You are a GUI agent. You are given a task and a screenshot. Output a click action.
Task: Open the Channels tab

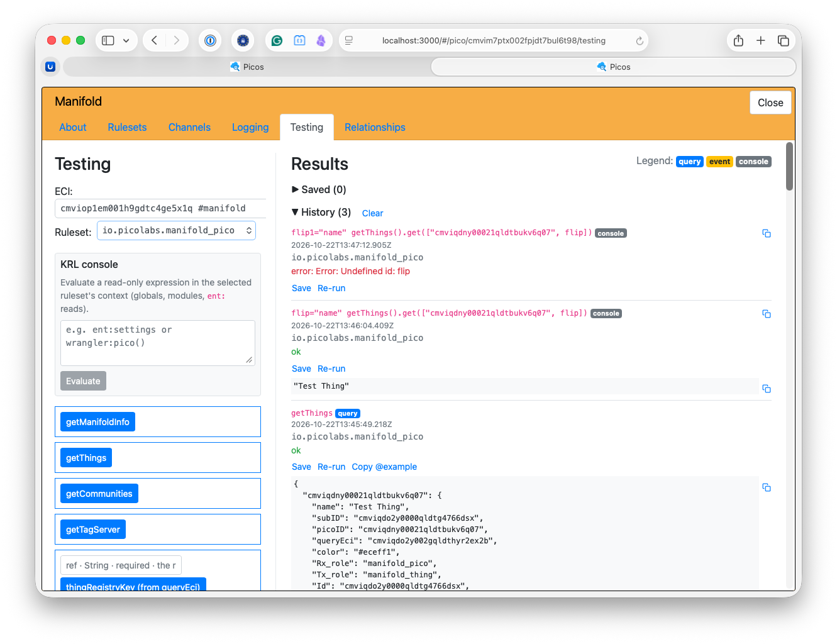[189, 127]
